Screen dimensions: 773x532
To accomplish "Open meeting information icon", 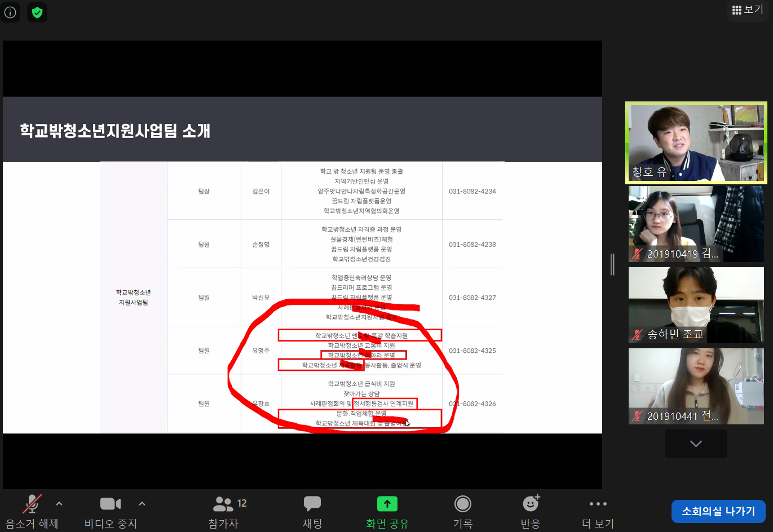I will pos(10,12).
